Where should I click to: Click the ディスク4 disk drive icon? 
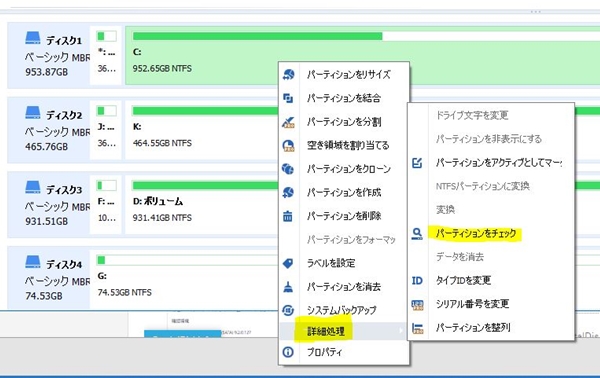33,262
